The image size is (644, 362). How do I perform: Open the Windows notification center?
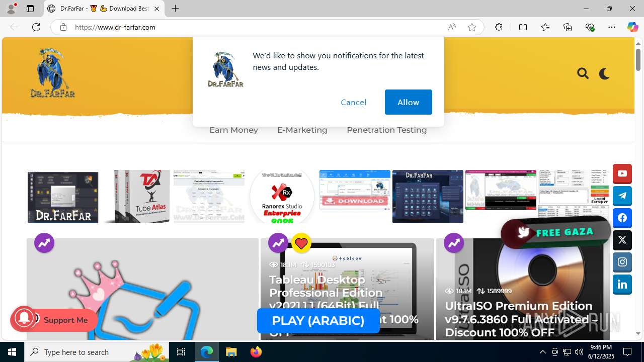click(x=627, y=352)
